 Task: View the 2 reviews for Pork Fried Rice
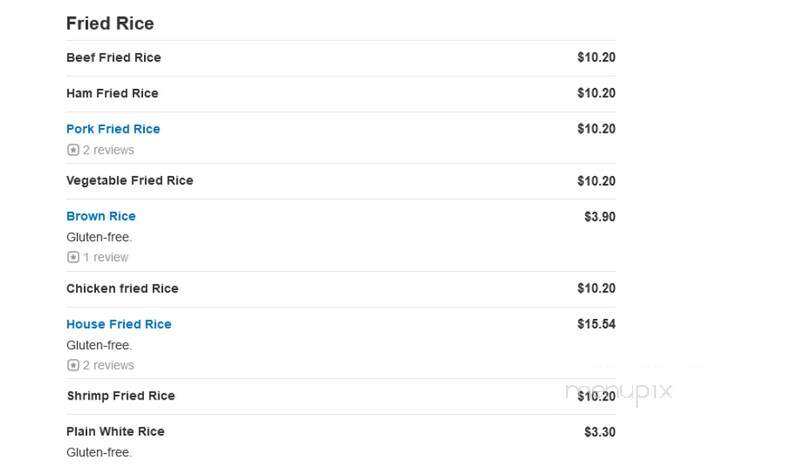(x=108, y=150)
